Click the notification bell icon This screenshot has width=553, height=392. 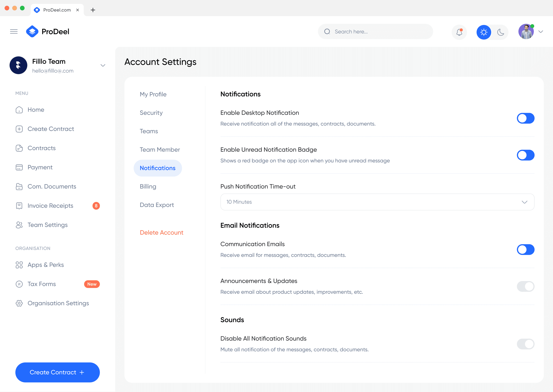(459, 32)
